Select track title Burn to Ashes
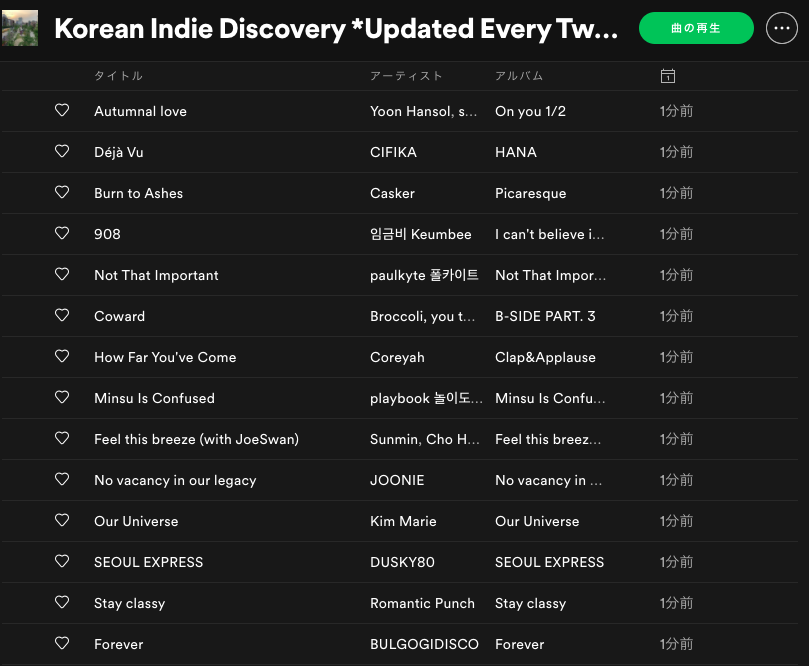 [x=138, y=193]
